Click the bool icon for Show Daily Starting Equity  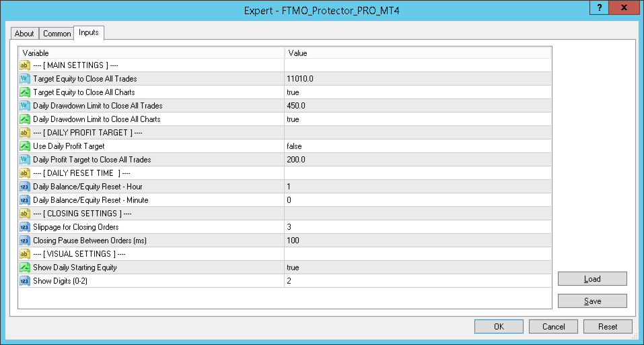(25, 268)
